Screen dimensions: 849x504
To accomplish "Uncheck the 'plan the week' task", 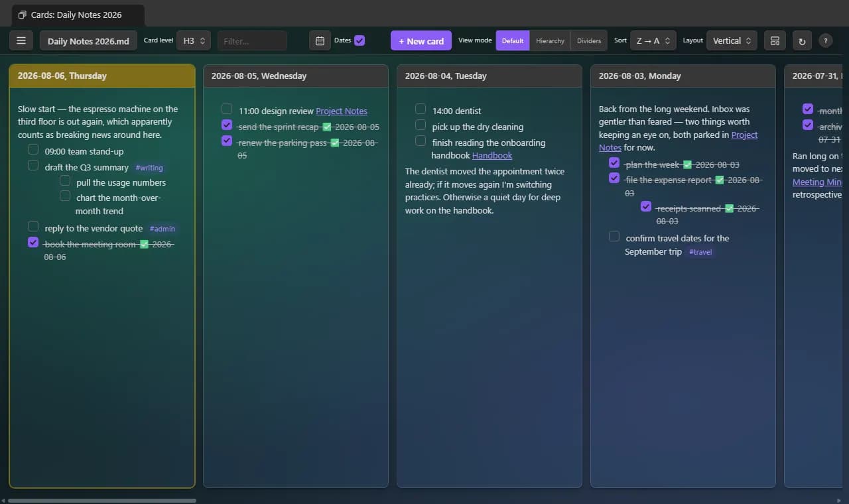I will 614,162.
